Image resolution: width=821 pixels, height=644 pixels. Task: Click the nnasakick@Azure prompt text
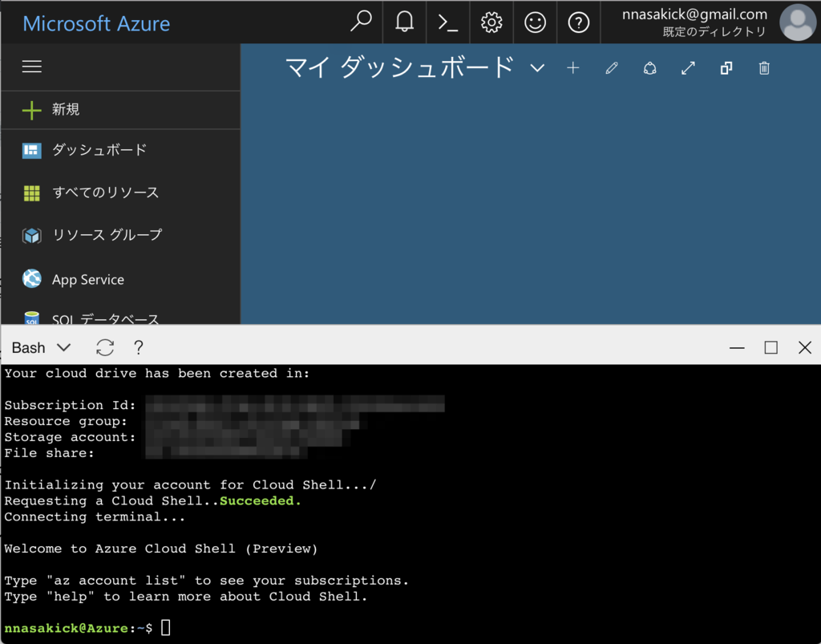click(66, 628)
